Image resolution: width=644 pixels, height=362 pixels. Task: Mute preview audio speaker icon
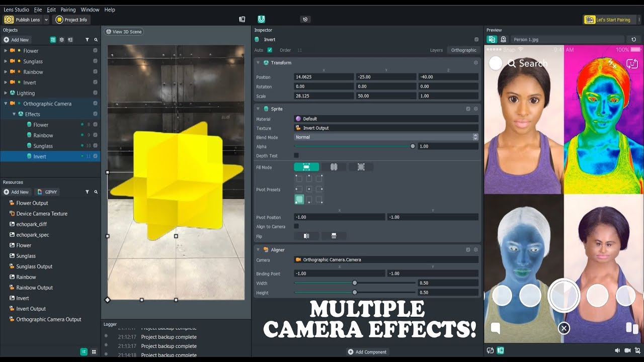point(617,350)
